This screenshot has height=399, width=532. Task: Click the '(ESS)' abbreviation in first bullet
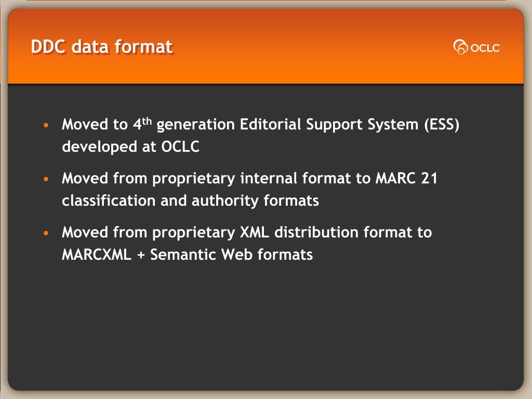click(441, 125)
